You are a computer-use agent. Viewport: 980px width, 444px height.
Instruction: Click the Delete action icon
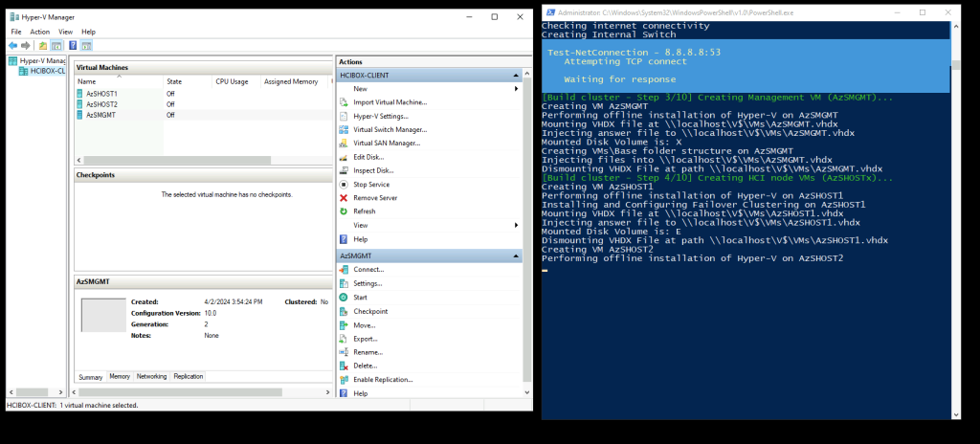[344, 366]
